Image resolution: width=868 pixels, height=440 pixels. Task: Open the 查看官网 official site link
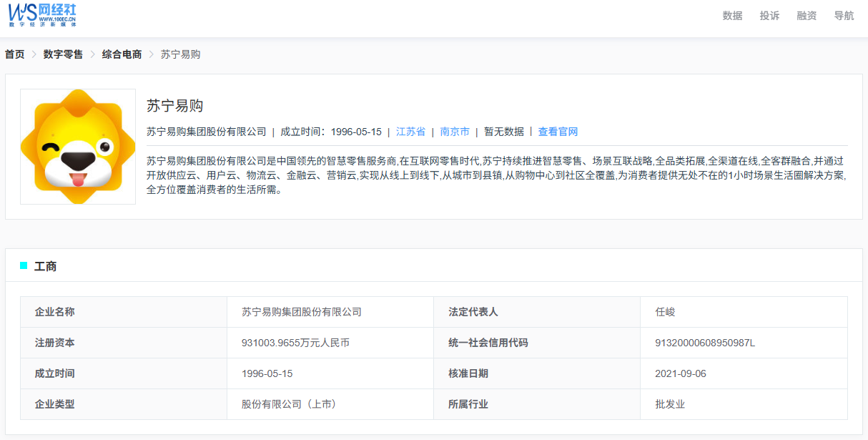pos(558,132)
